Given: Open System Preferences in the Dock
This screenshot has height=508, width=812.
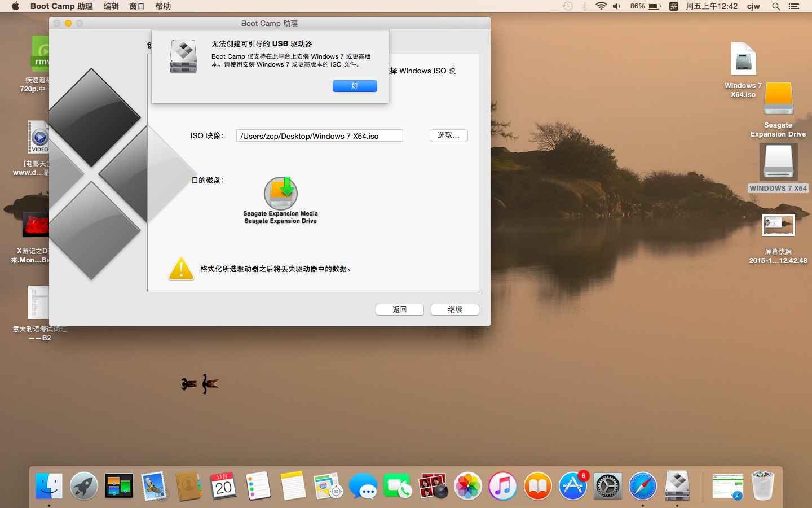Looking at the screenshot, I should click(608, 485).
